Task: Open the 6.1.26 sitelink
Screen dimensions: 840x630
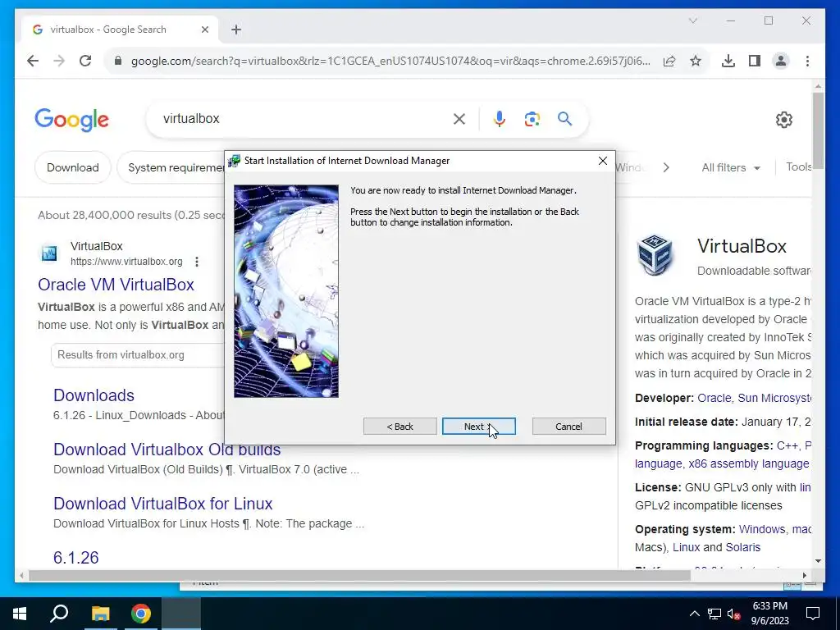Action: pos(76,558)
